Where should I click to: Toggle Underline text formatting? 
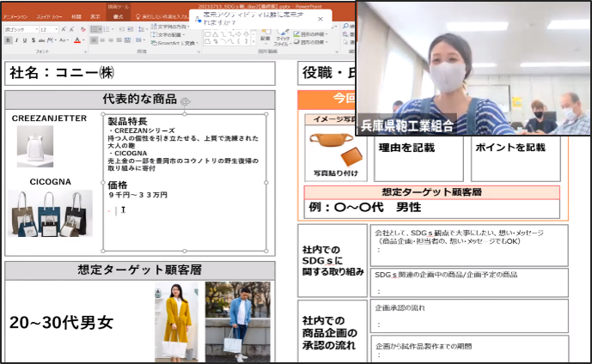24,39
